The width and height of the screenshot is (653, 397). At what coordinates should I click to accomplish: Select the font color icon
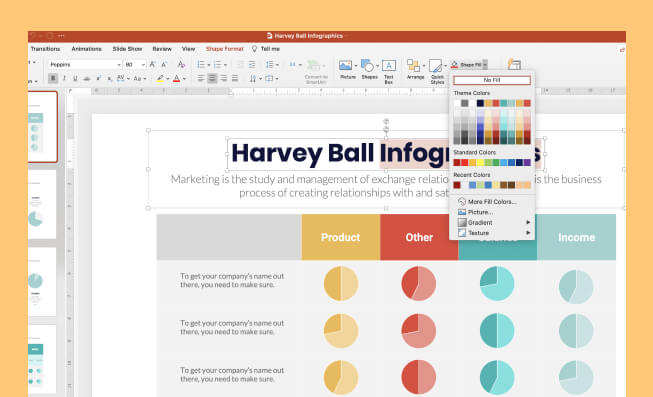click(x=177, y=78)
